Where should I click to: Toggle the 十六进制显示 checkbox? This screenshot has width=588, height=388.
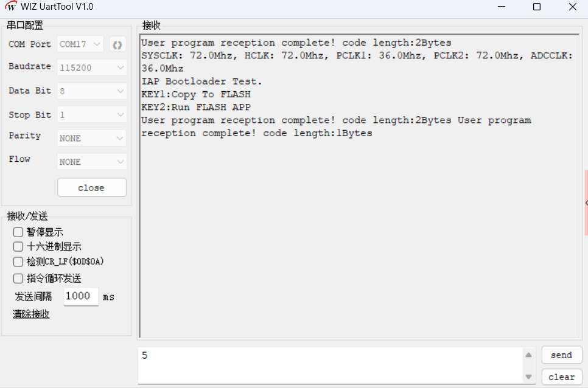18,247
